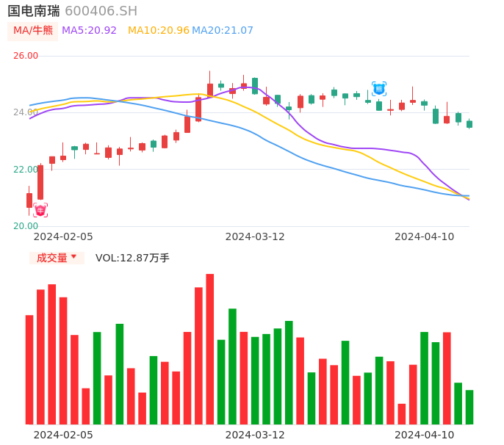This screenshot has height=445, width=504.
Task: Click the last green volume bar on the right
Action: coord(469,408)
